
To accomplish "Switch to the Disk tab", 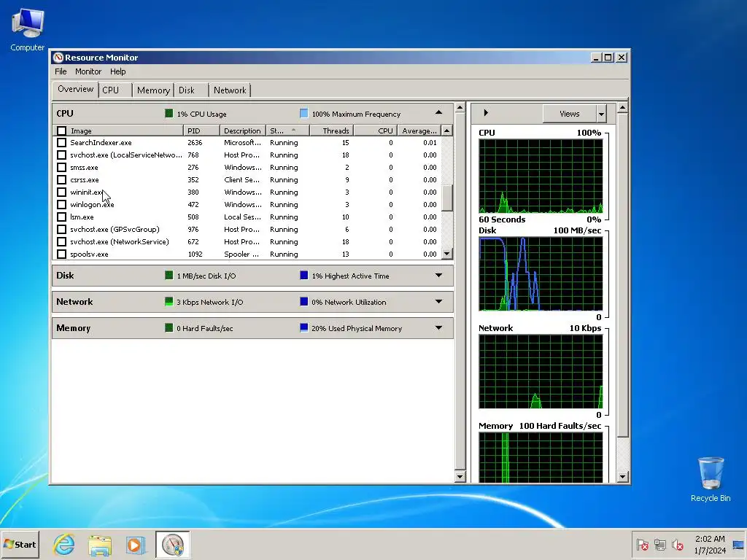I will 190,90.
